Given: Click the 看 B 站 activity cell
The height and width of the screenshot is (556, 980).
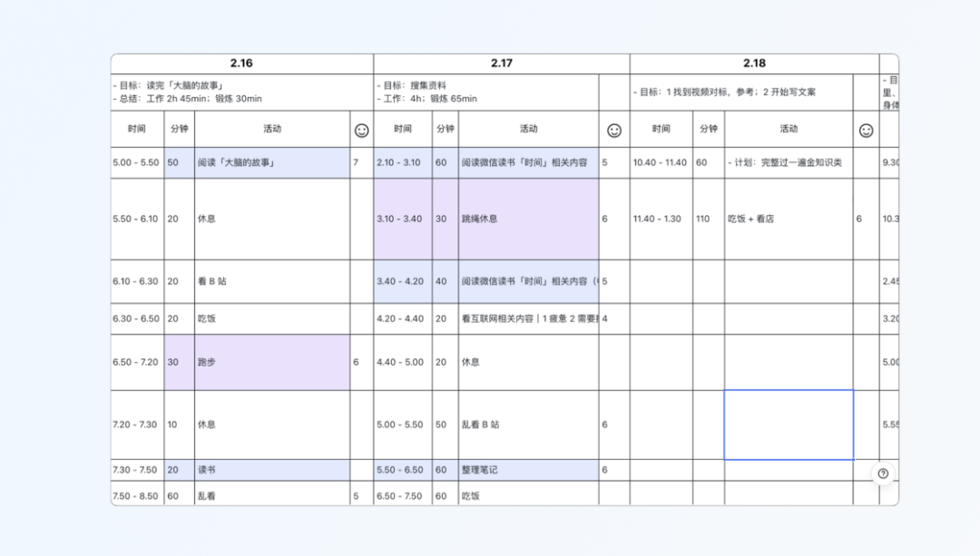Looking at the screenshot, I should [272, 282].
